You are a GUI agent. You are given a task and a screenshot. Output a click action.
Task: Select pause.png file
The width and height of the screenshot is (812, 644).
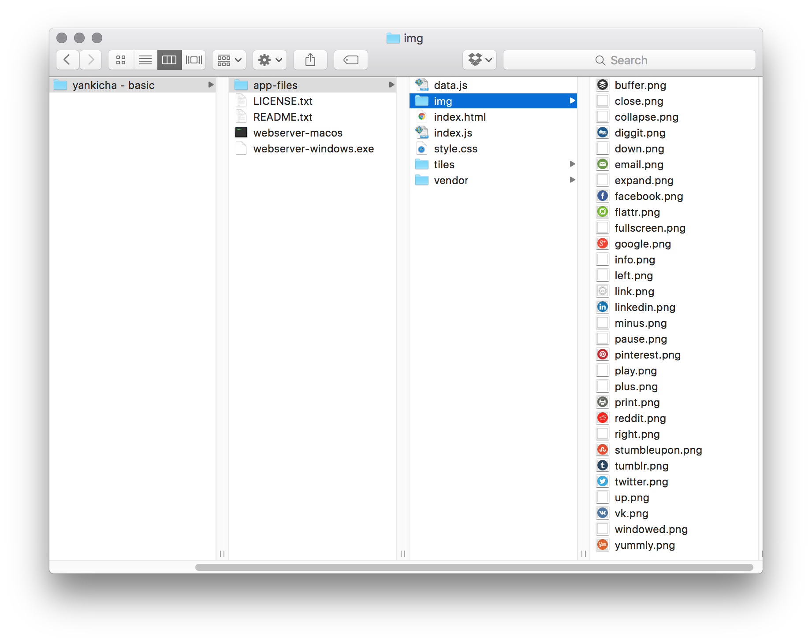click(x=674, y=339)
